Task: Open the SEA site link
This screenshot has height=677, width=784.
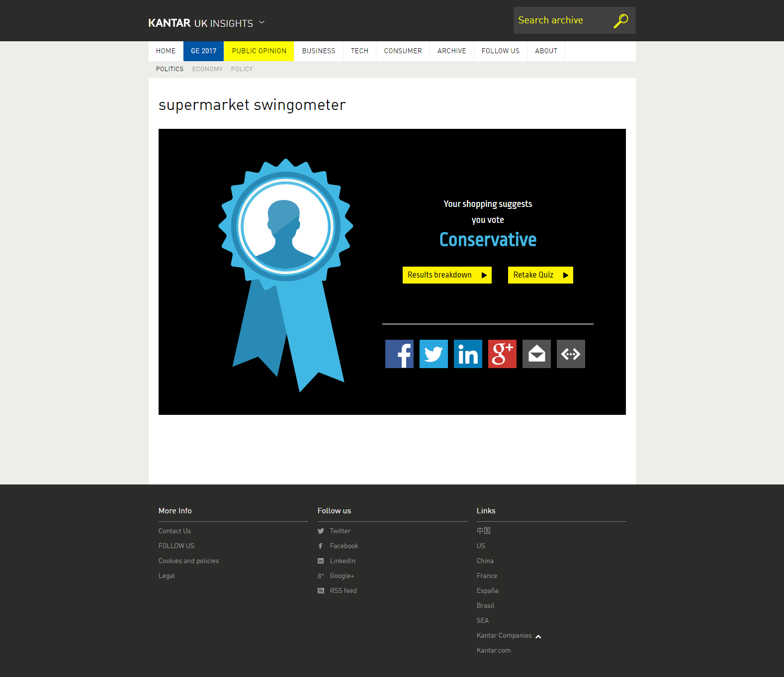Action: pos(483,621)
